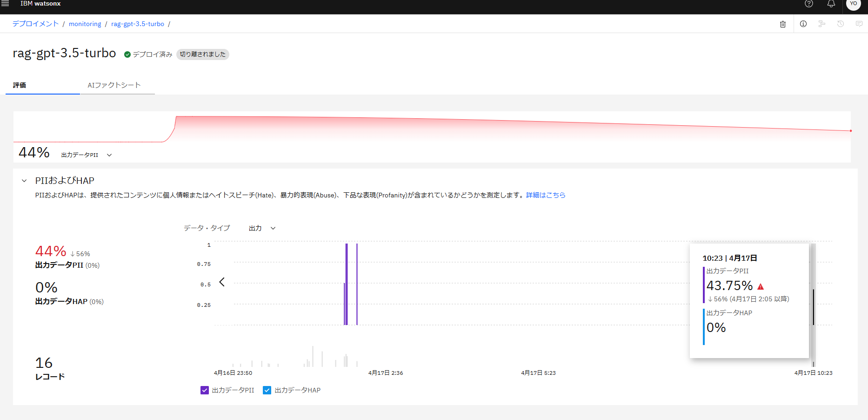Click the 4月17日 10:23 timeline marker

coord(813,373)
